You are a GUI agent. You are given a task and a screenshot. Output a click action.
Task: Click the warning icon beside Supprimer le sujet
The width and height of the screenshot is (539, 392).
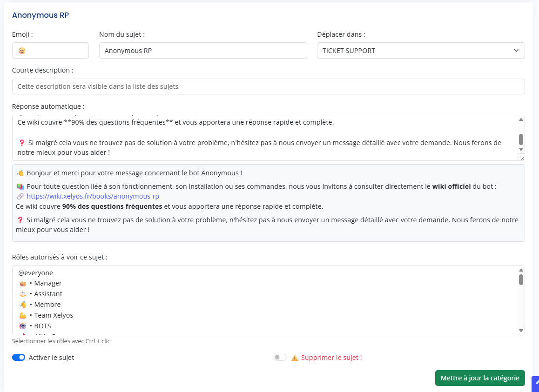pyautogui.click(x=295, y=358)
